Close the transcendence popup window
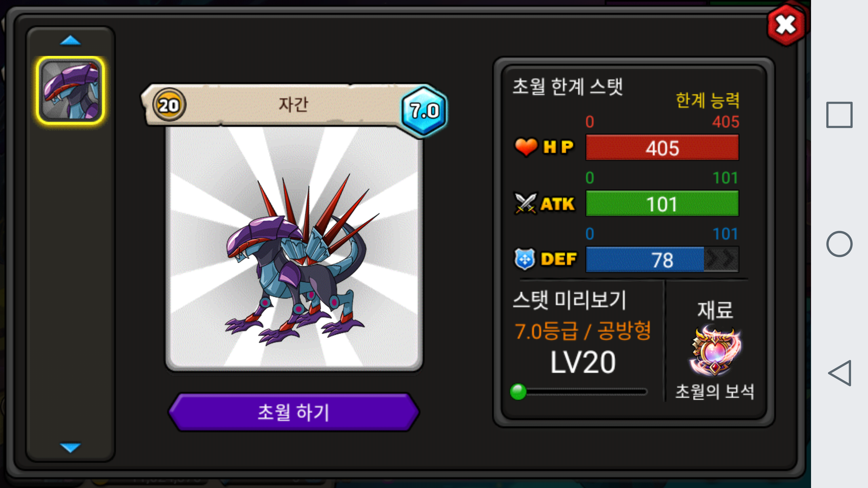868x488 pixels. coord(786,25)
